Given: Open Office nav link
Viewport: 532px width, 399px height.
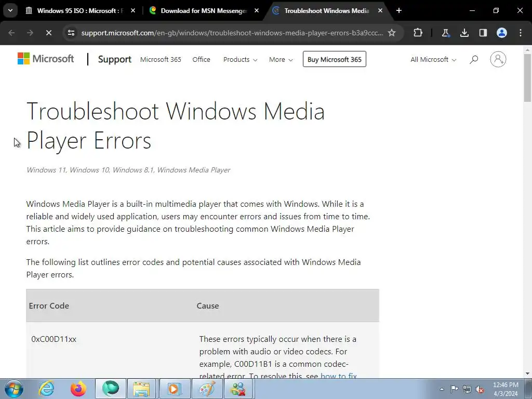Looking at the screenshot, I should 201,59.
